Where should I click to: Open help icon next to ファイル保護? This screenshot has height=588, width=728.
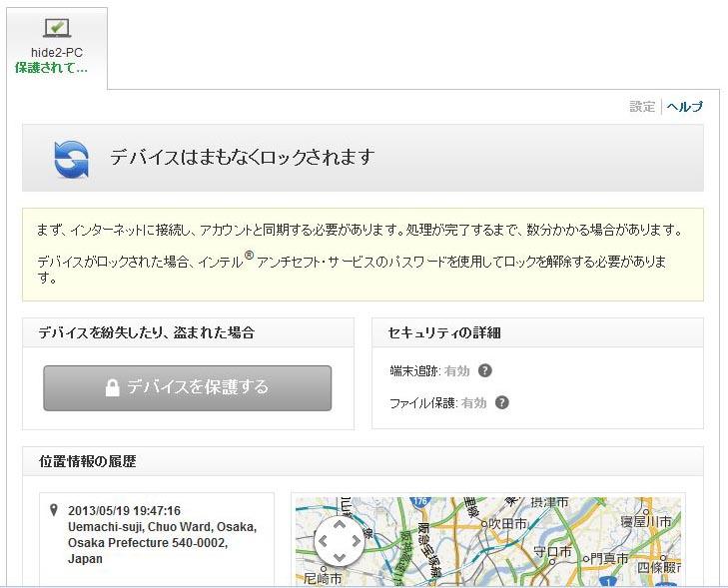tap(502, 402)
